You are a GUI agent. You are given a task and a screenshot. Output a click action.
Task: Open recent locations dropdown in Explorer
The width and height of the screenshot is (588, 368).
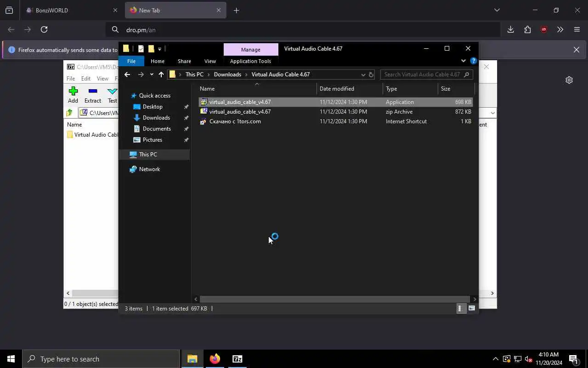[x=152, y=75]
